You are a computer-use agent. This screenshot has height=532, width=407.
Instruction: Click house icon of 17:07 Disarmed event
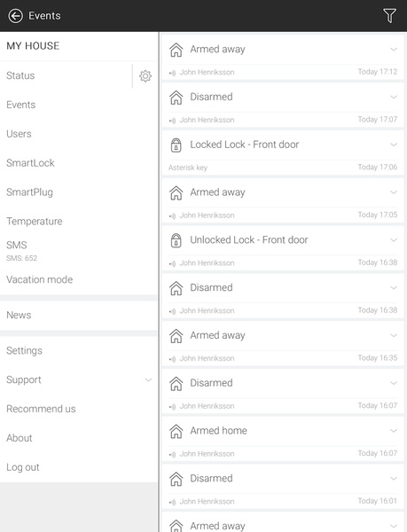[176, 98]
